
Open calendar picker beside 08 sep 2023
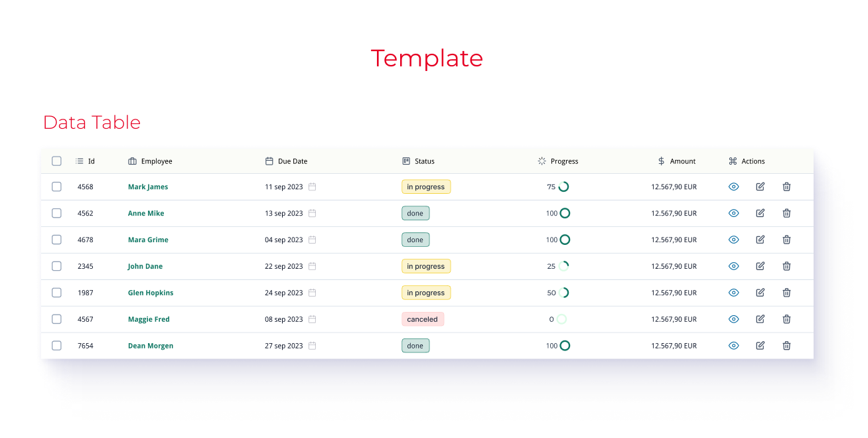pyautogui.click(x=312, y=319)
